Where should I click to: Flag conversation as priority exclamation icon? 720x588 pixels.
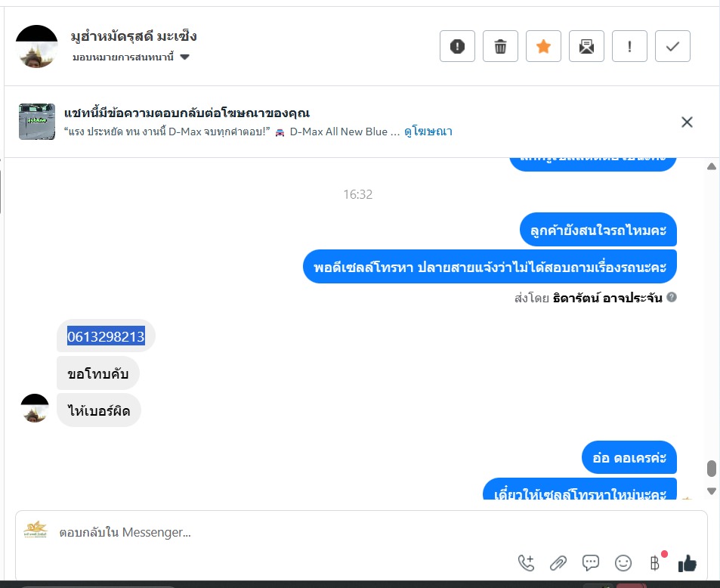(629, 46)
